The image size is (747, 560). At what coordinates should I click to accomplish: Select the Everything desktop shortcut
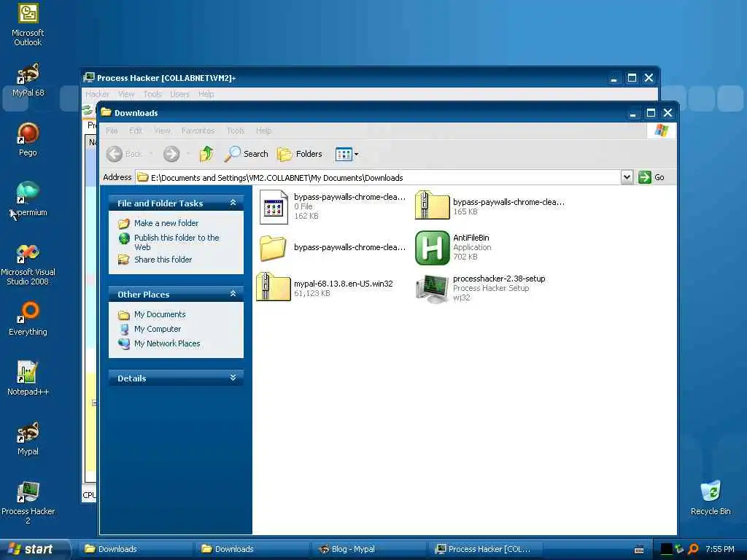28,319
